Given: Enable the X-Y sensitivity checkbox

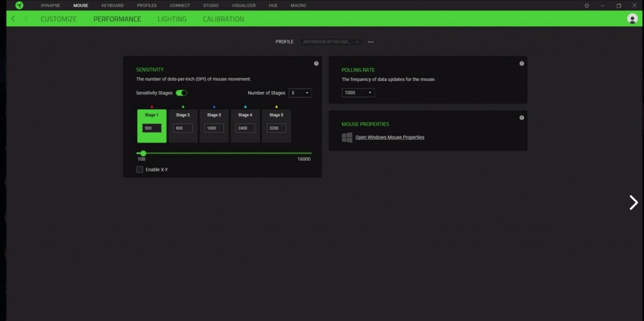Looking at the screenshot, I should [x=140, y=169].
